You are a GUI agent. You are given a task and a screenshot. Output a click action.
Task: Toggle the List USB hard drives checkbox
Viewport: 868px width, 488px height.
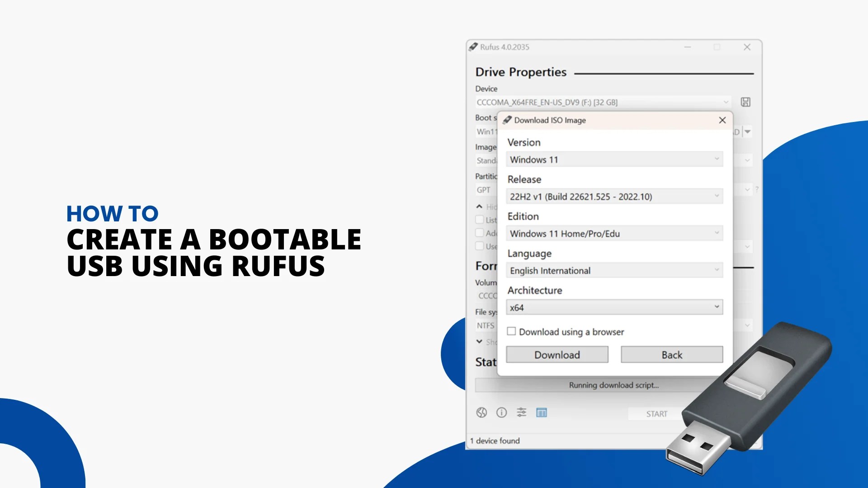click(x=479, y=220)
